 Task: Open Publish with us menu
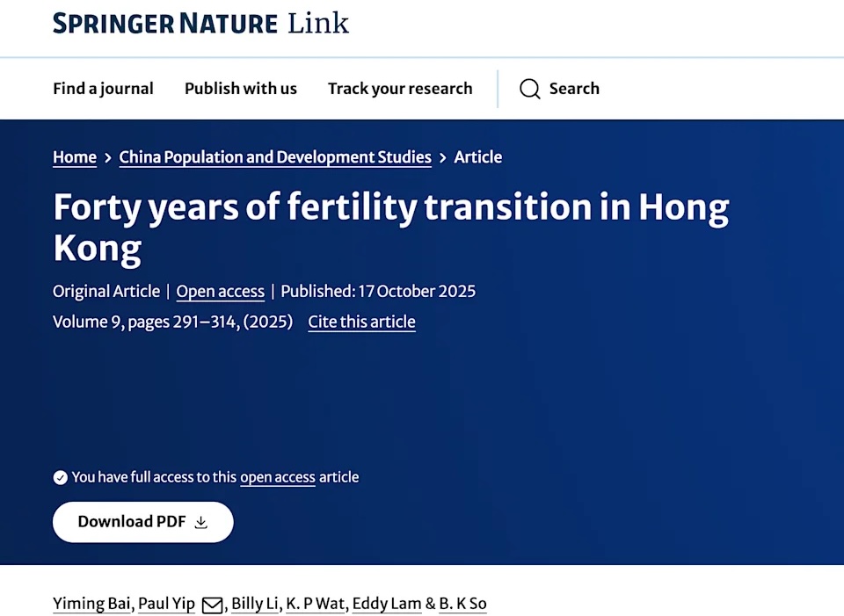tap(241, 89)
